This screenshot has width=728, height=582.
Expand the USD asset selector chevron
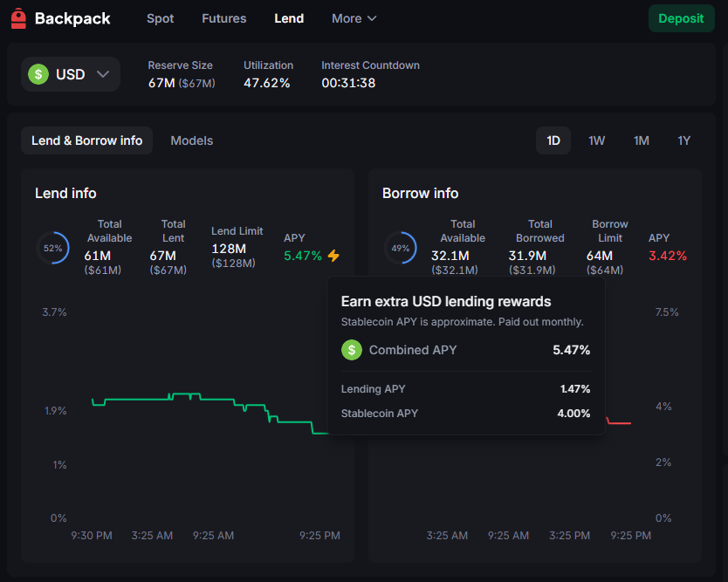pos(103,74)
